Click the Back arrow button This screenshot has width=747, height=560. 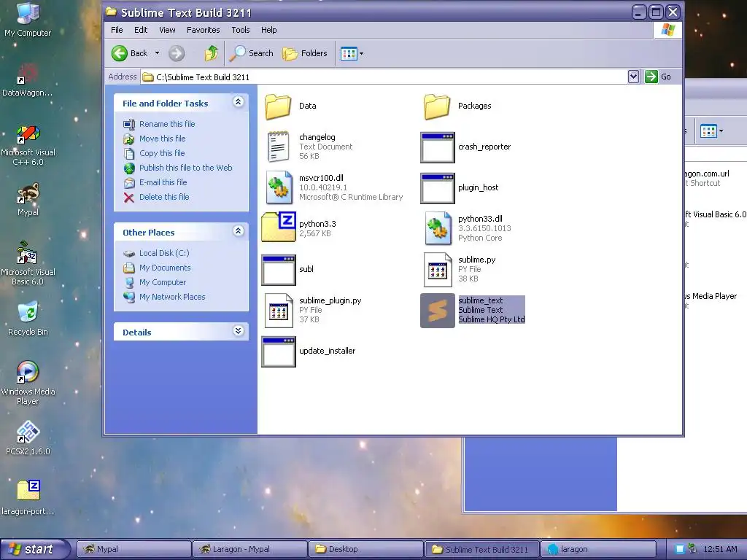pyautogui.click(x=130, y=53)
